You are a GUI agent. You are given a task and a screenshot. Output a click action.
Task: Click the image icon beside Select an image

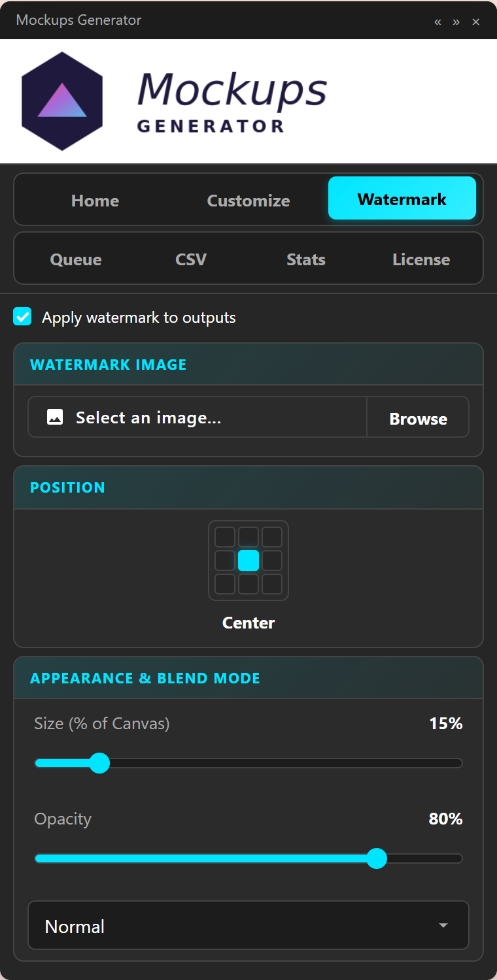[x=55, y=417]
